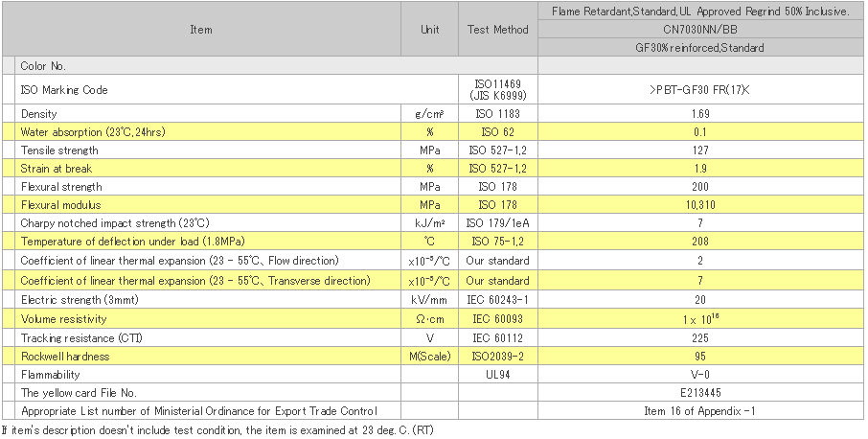Select the Volume resistivity value cell
868x439 pixels.
(x=699, y=318)
